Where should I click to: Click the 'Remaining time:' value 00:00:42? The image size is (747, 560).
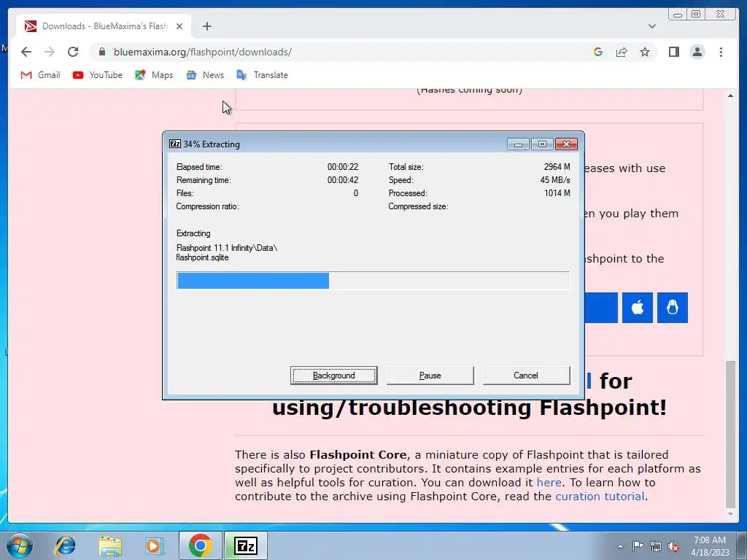coord(343,180)
